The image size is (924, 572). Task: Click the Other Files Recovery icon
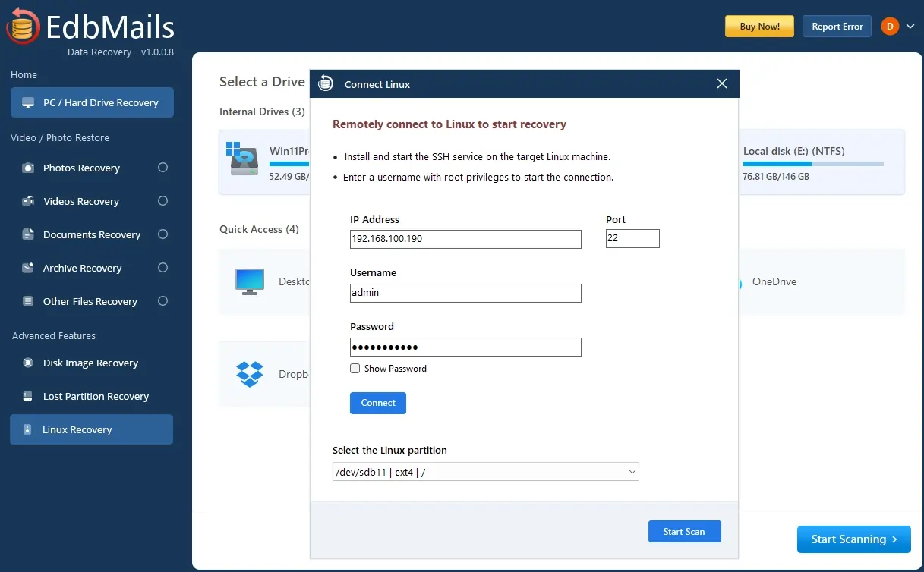click(x=28, y=301)
